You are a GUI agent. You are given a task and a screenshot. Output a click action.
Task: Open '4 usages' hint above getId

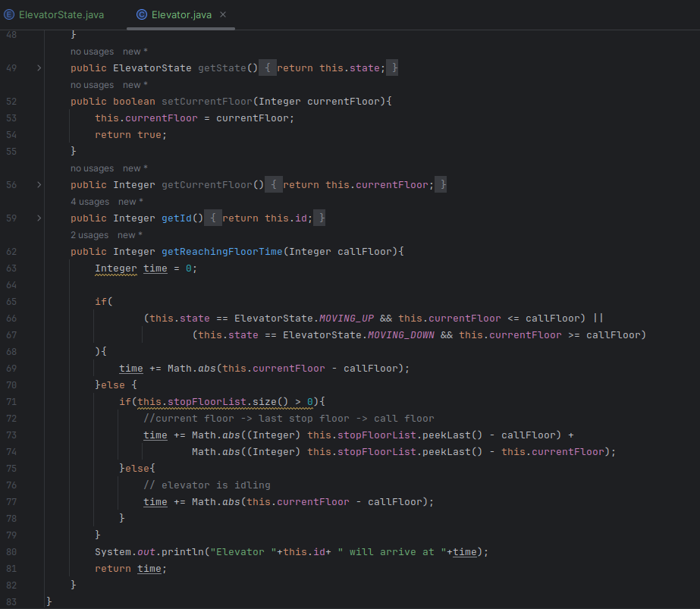click(x=89, y=202)
